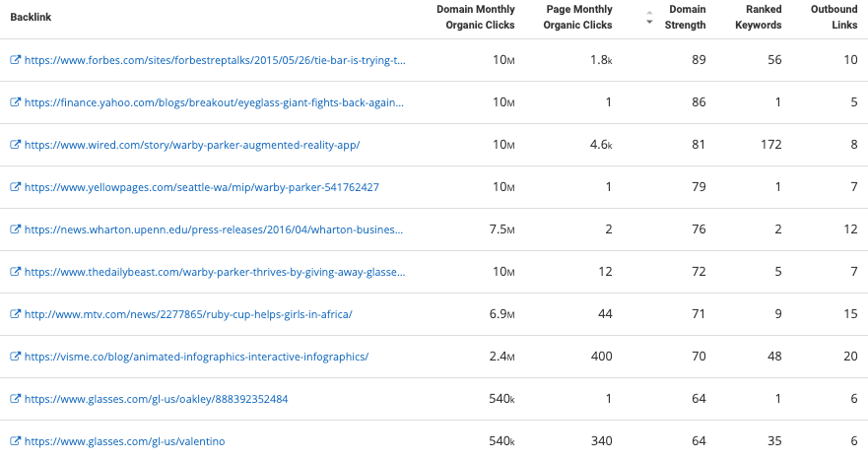Sort by Domain Monthly Organic Clicks column
Viewport: 868px width, 459px height.
tap(476, 17)
